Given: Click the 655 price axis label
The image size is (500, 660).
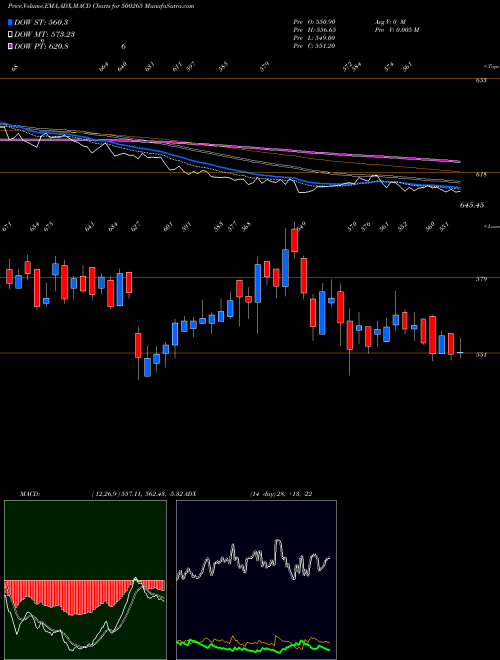Looking at the screenshot, I should 481,80.
